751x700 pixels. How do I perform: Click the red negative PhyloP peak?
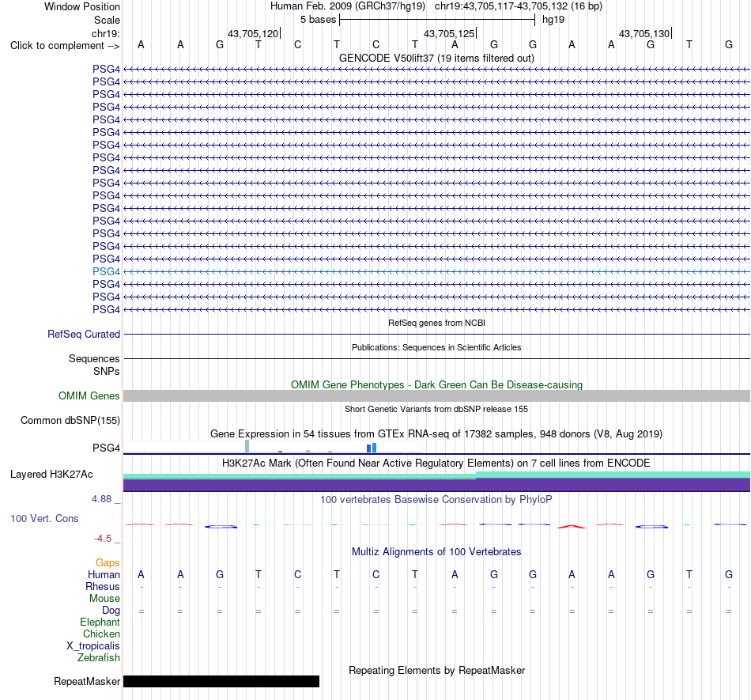pos(572,527)
